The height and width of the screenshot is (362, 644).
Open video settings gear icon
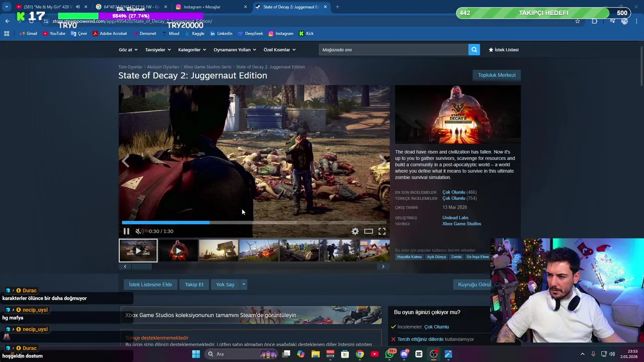pyautogui.click(x=355, y=231)
